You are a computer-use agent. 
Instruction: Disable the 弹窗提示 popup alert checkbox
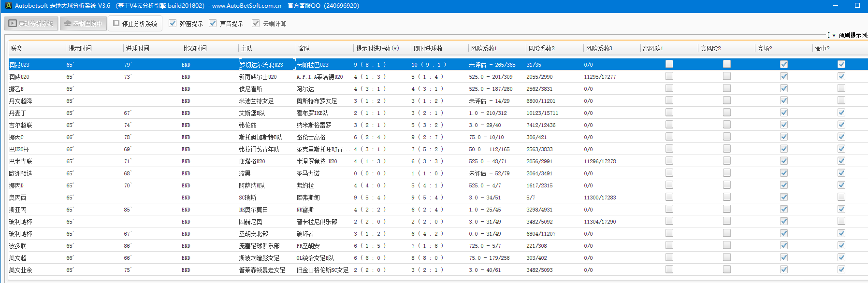(173, 23)
